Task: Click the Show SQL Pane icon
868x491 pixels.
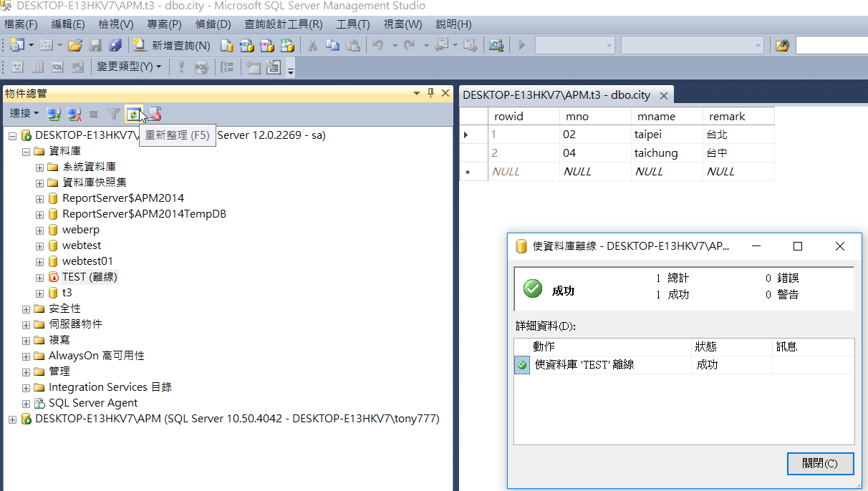Action: pyautogui.click(x=58, y=67)
